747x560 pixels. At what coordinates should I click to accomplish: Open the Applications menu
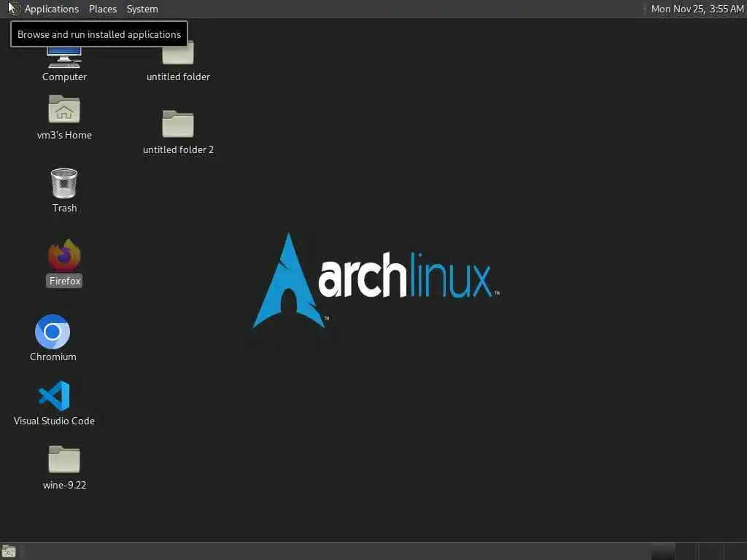coord(52,9)
